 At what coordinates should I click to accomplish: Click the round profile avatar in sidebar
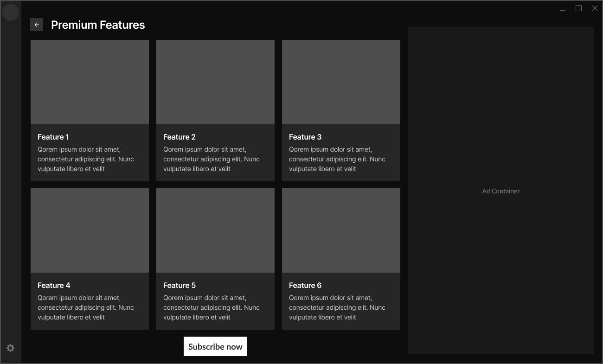pos(11,13)
